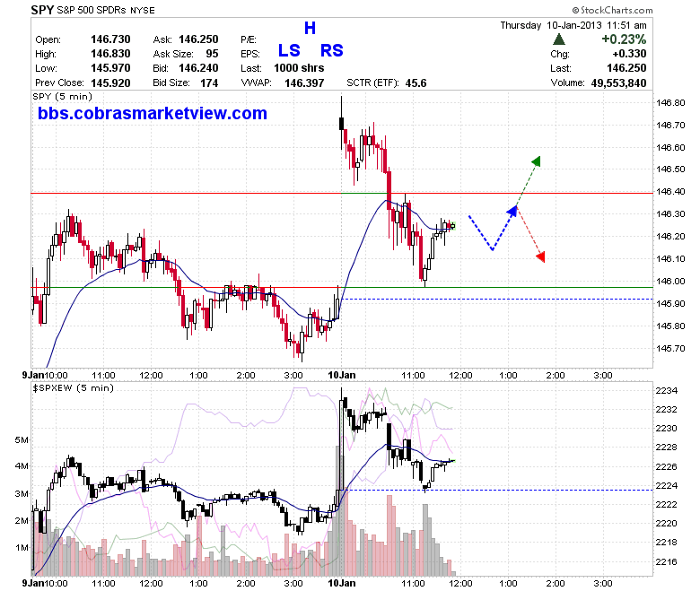Click the 145.80 price axis label
700x591 pixels.
click(670, 326)
